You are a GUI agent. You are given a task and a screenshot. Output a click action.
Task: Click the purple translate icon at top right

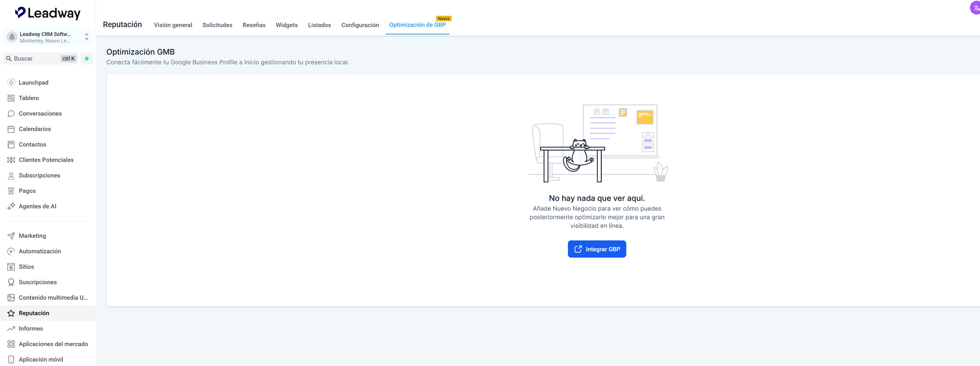(975, 8)
